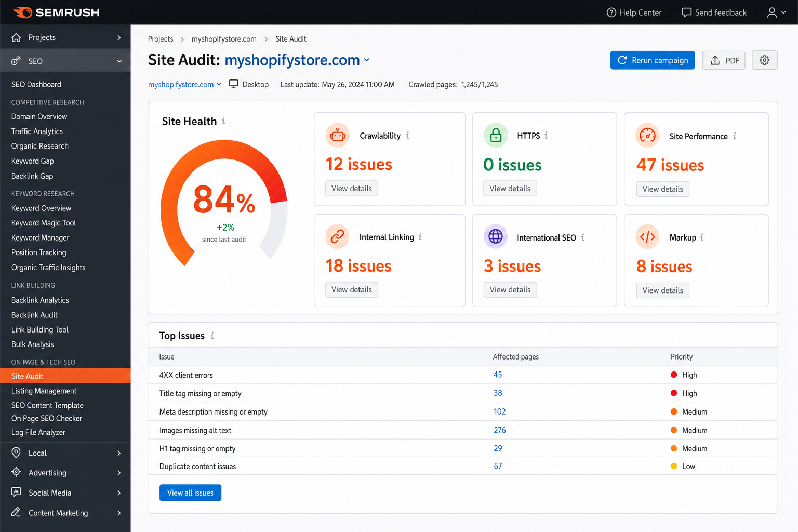Show info tooltip next to International SEO
Image resolution: width=798 pixels, height=532 pixels.
point(583,237)
